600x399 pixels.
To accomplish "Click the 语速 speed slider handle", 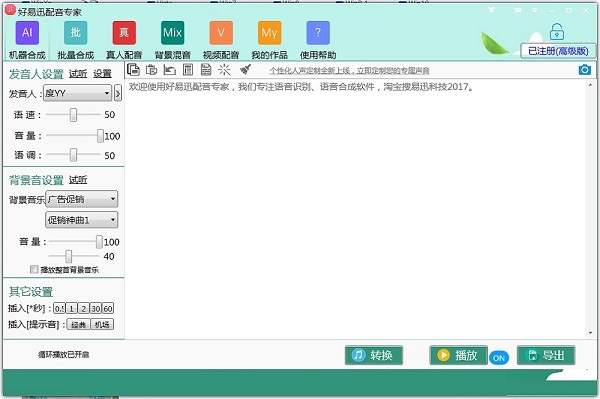I will 73,115.
